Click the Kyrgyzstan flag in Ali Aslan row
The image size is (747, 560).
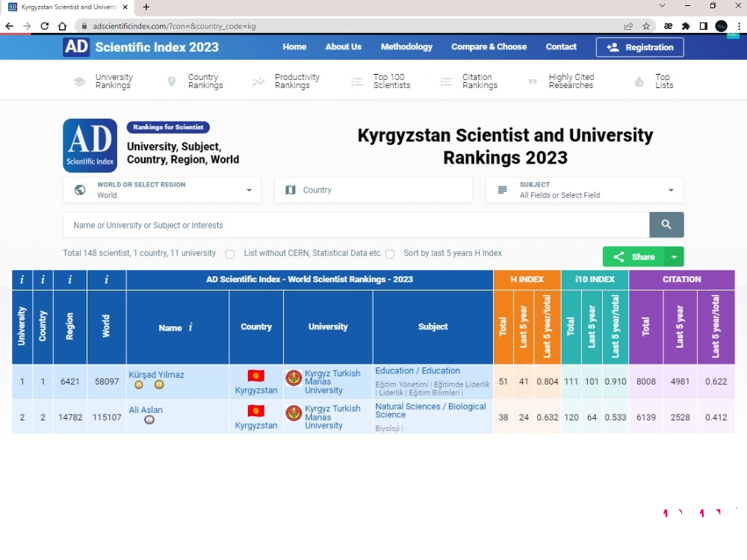click(x=255, y=411)
